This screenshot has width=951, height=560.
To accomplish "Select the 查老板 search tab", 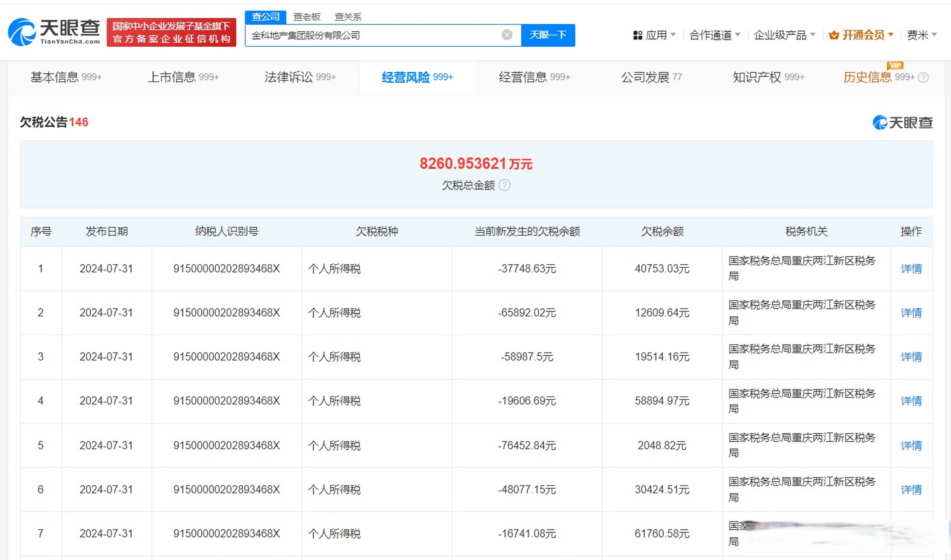I will (x=307, y=17).
